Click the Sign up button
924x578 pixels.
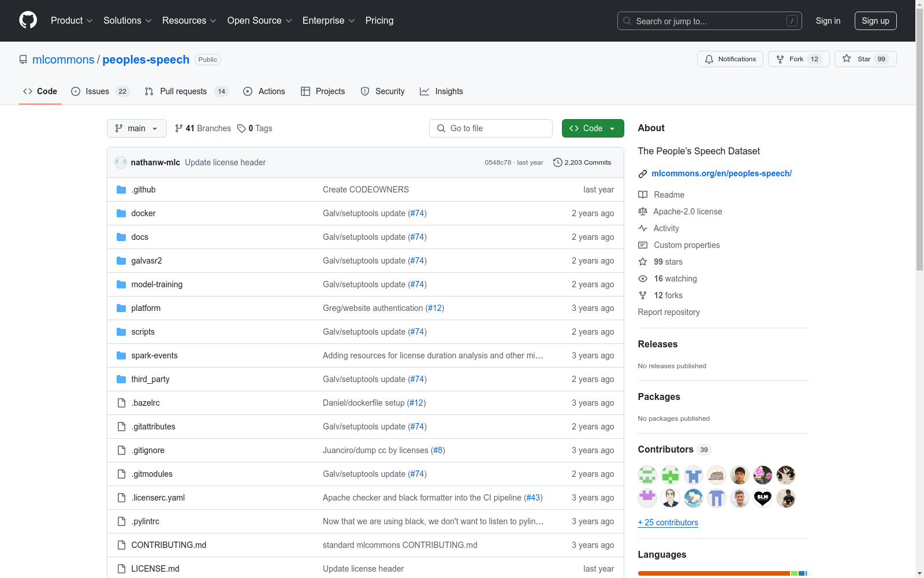[x=875, y=21]
